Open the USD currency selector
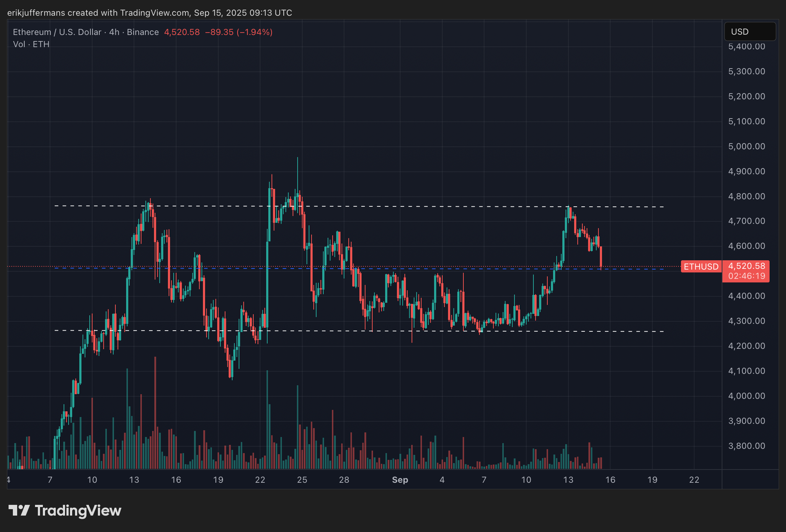This screenshot has height=532, width=786. [750, 32]
